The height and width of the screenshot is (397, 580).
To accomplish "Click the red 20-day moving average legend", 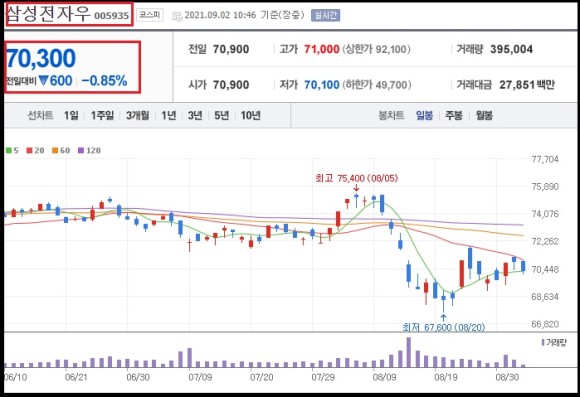I will (x=35, y=150).
